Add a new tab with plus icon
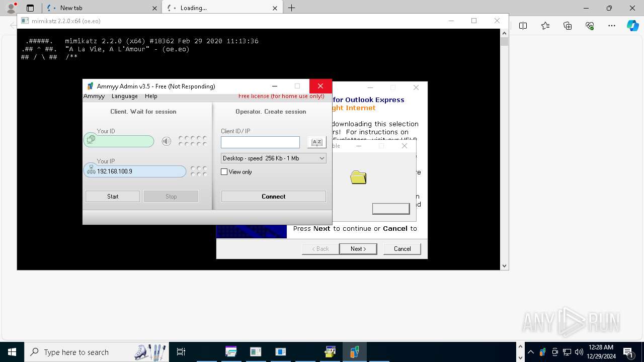Image resolution: width=644 pixels, height=362 pixels. (291, 8)
